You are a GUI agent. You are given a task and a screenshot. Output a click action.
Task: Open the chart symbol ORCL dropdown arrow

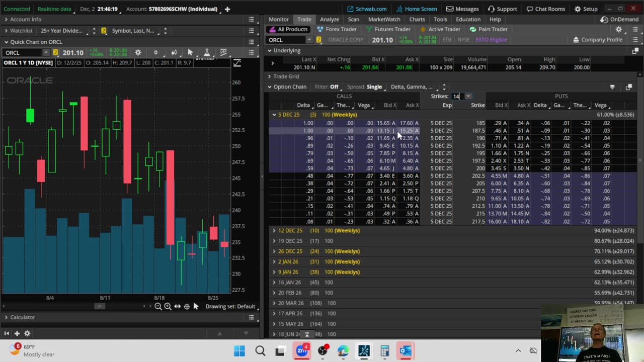[x=46, y=53]
